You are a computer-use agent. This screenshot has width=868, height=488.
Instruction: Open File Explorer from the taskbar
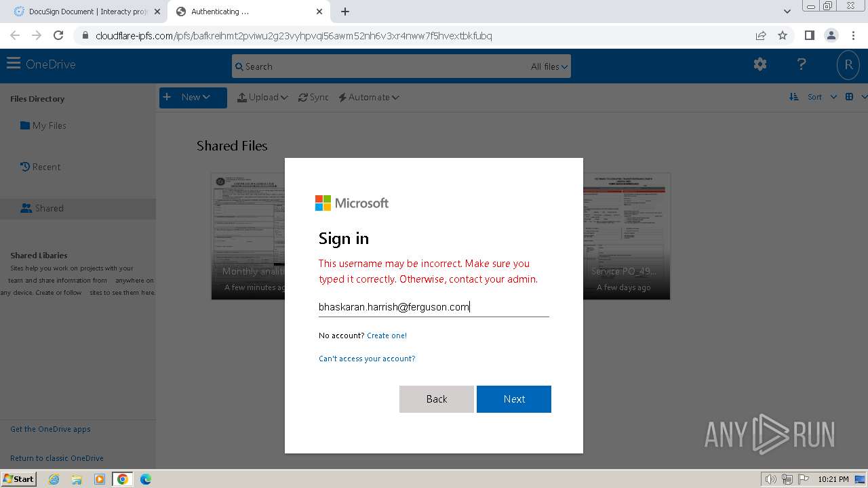pyautogui.click(x=77, y=479)
